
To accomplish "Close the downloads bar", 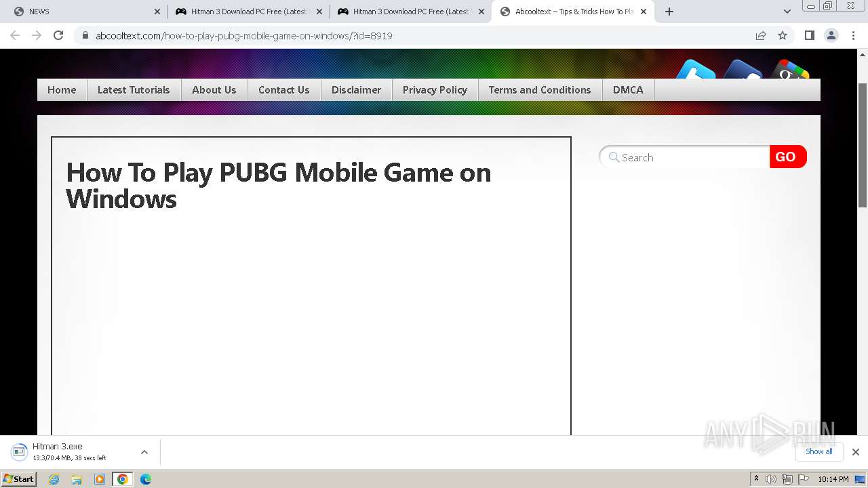I will tap(856, 452).
